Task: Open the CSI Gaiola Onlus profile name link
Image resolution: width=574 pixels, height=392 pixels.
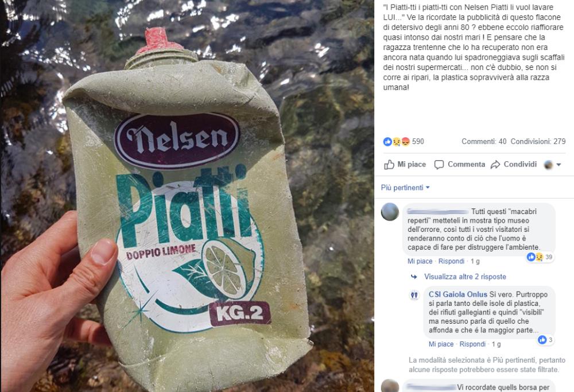Action: [458, 294]
